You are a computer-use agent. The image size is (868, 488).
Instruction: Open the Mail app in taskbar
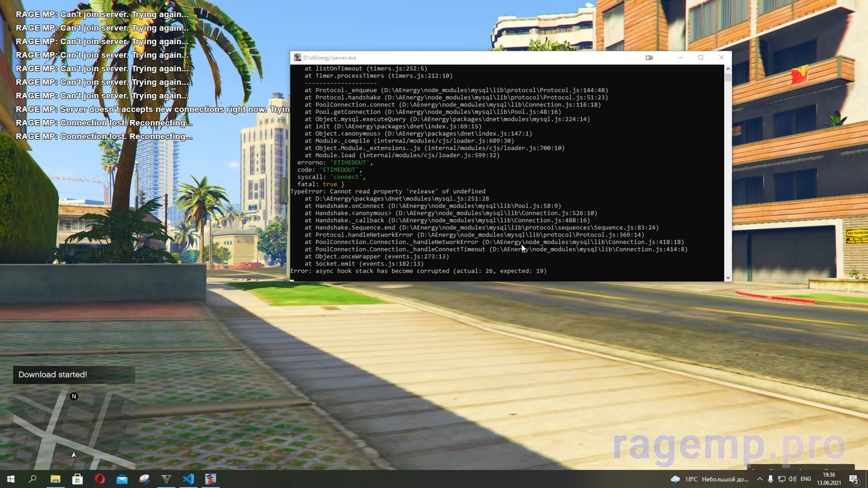pyautogui.click(x=122, y=479)
